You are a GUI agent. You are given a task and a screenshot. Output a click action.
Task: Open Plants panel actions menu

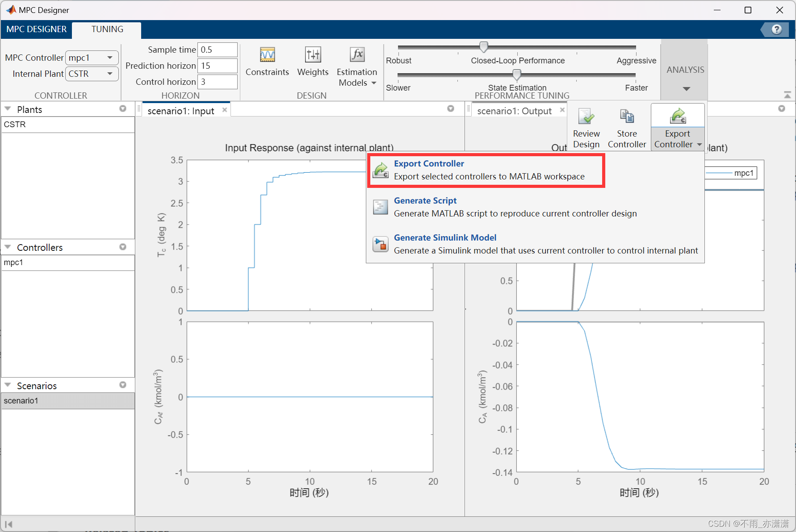pos(123,108)
